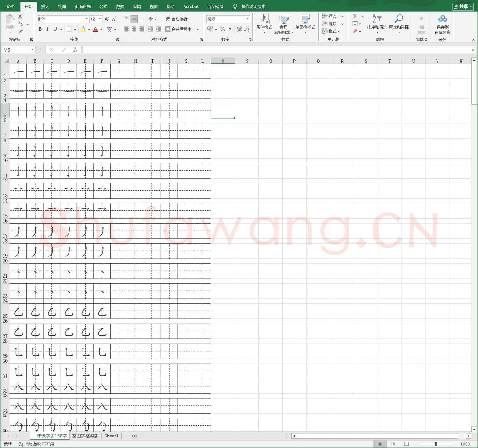Image resolution: width=478 pixels, height=448 pixels.
Task: Switch to the 页面布局 Page Layout tab
Action: [82, 6]
